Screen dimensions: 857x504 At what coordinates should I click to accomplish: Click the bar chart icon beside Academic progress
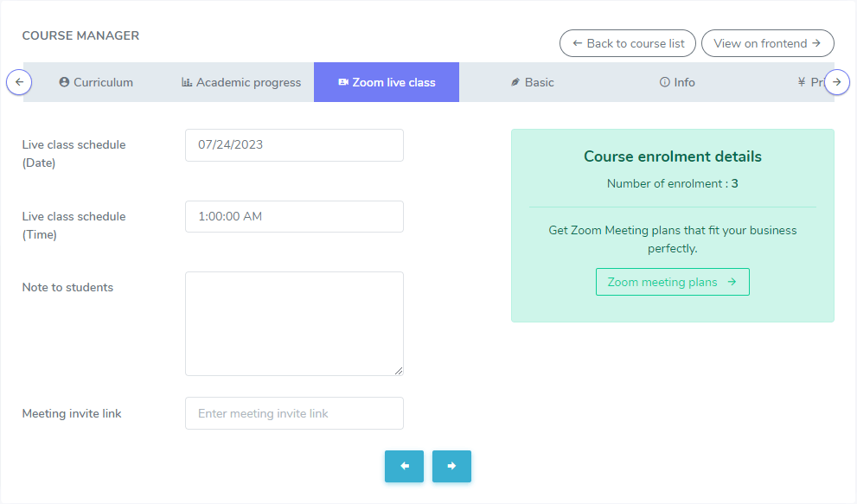(x=187, y=83)
